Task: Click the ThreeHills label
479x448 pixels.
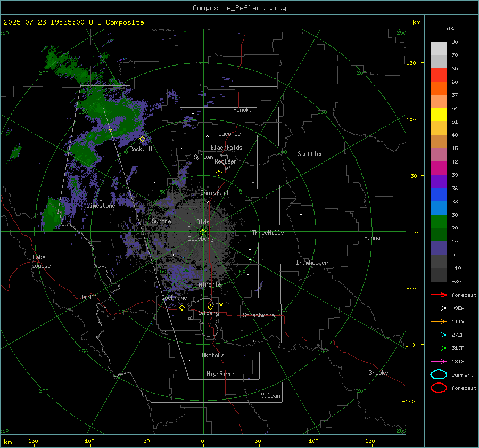Action: [x=268, y=233]
